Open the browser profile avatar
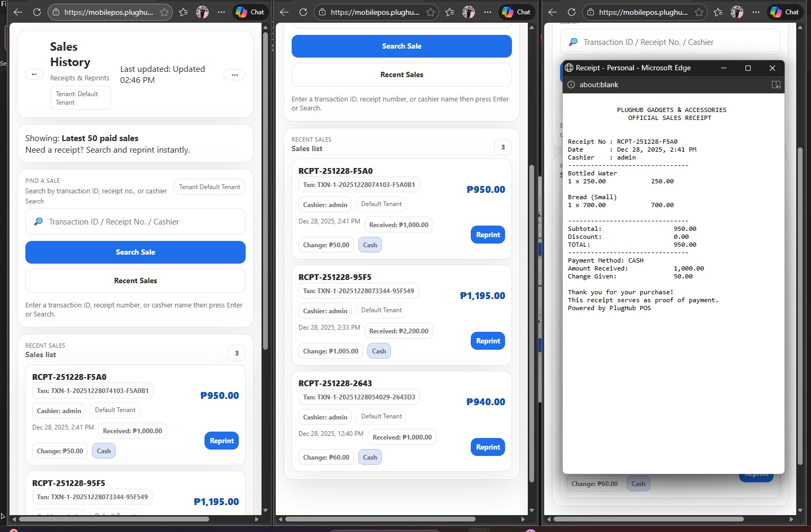The height and width of the screenshot is (532, 811). point(202,12)
